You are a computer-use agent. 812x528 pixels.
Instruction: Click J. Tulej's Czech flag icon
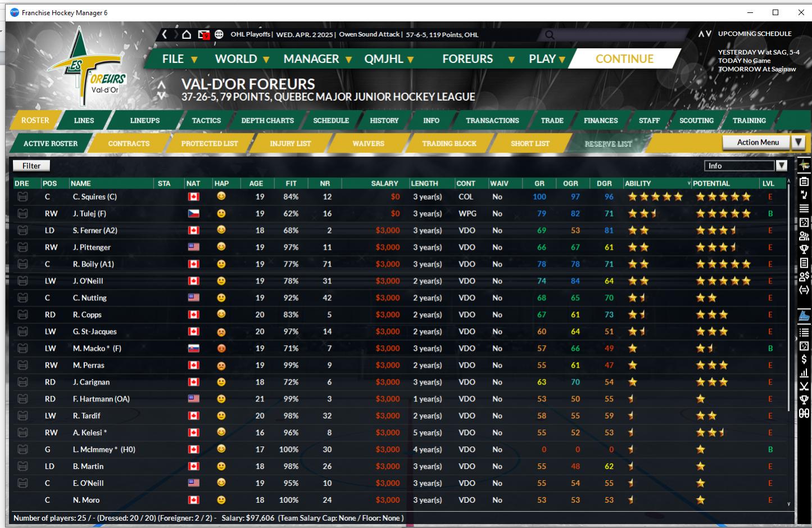pyautogui.click(x=193, y=214)
